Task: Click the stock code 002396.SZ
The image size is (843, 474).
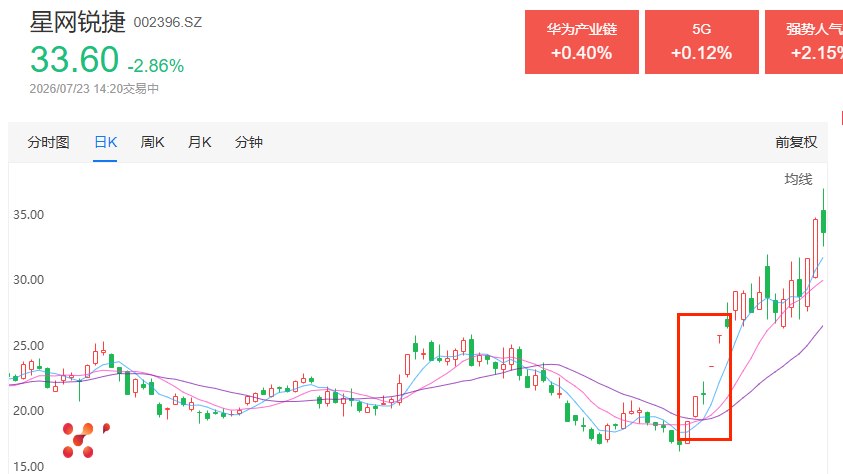Action: (x=168, y=23)
